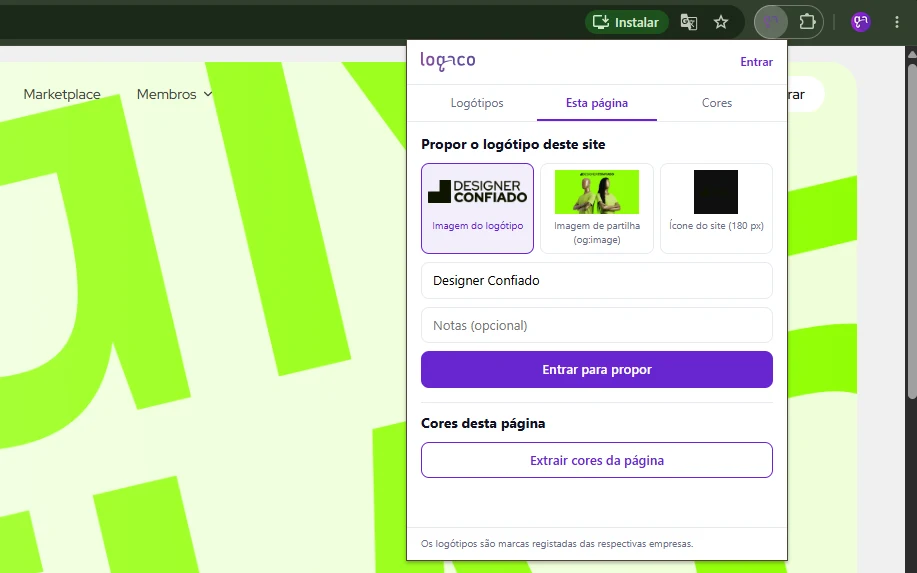Click the Notas (opcional) field
The width and height of the screenshot is (917, 573).
point(597,325)
